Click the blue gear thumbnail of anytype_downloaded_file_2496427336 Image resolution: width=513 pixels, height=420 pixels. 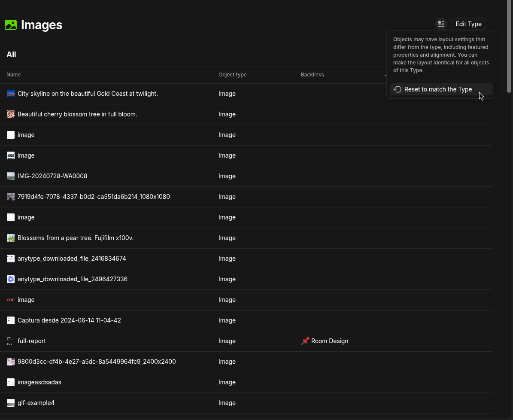click(x=11, y=279)
